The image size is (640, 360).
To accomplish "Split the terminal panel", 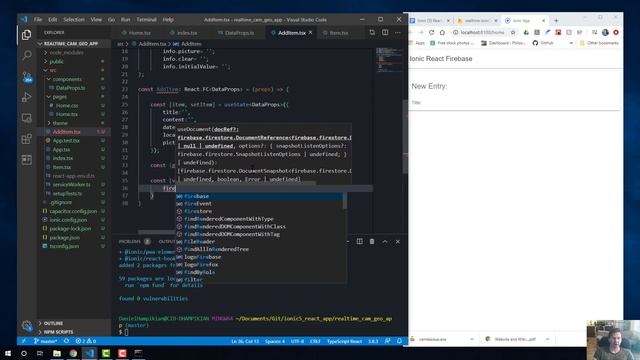I will pos(360,241).
